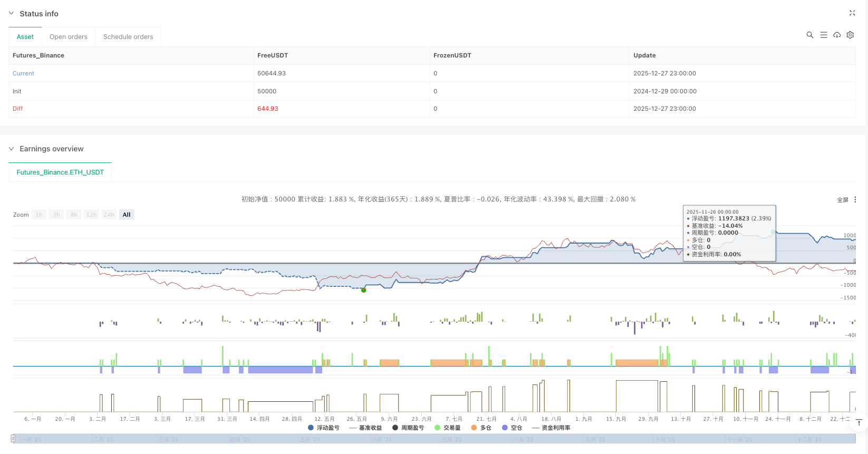The image size is (868, 454).
Task: Click the collapse fullscreen arrows icon
Action: coord(852,13)
